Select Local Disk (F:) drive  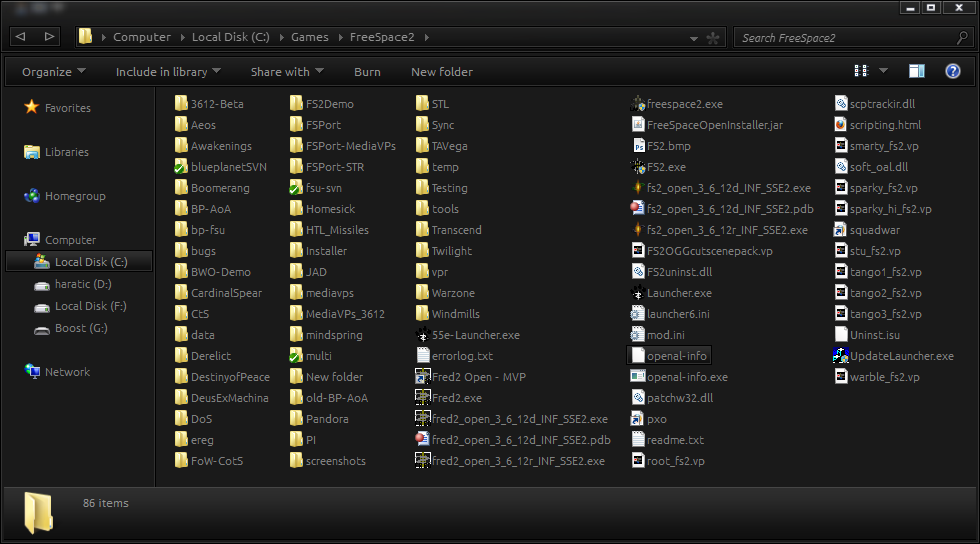pos(79,306)
